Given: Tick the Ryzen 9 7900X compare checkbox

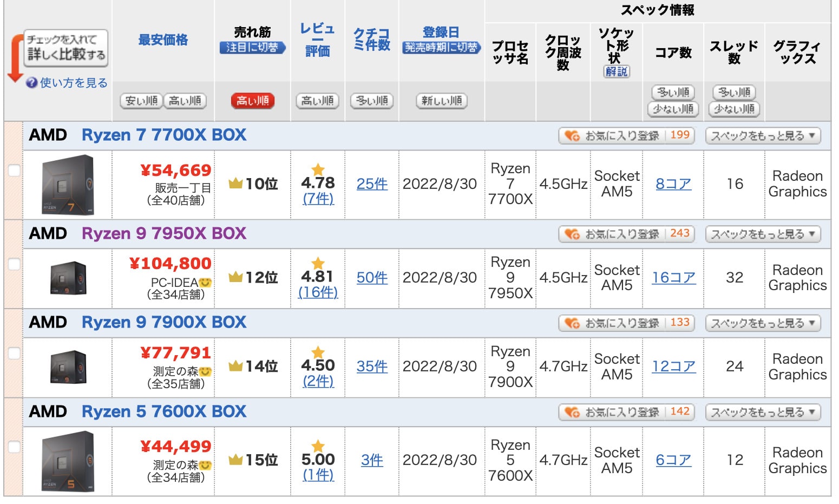Looking at the screenshot, I should click(x=14, y=353).
